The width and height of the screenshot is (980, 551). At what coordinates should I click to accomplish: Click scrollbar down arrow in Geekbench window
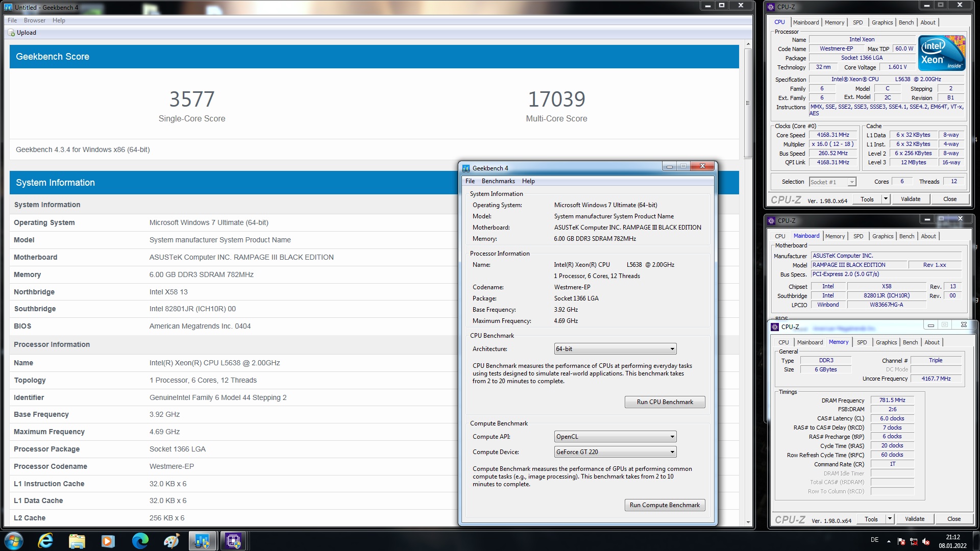click(x=748, y=522)
